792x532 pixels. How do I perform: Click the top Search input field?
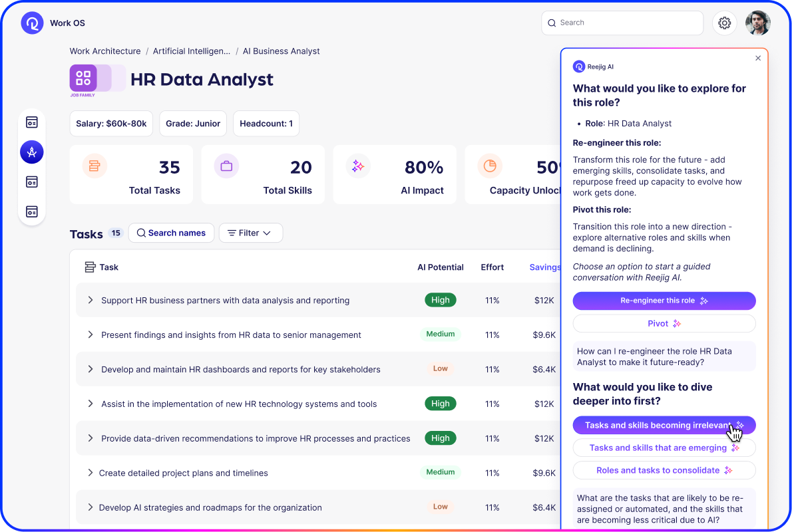click(x=622, y=23)
